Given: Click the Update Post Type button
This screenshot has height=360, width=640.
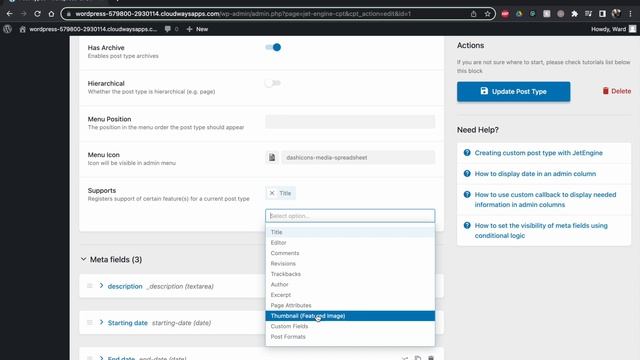Looking at the screenshot, I should tap(513, 91).
